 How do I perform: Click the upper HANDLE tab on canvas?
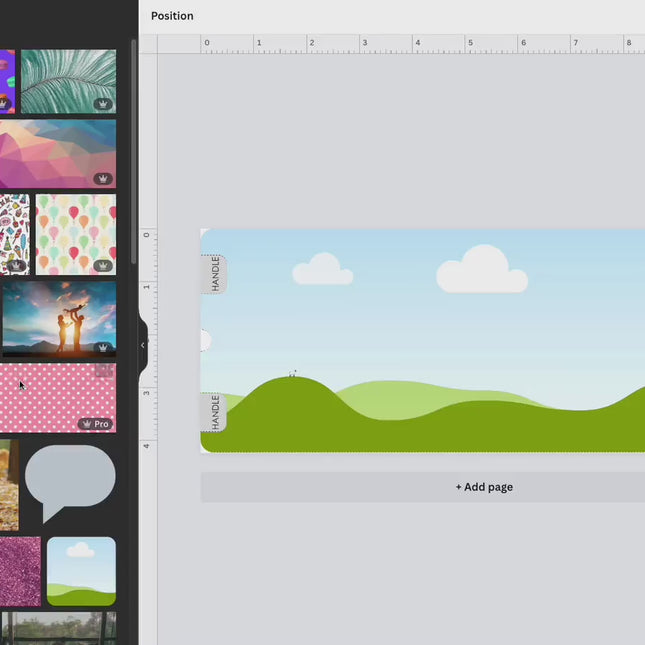(x=215, y=273)
